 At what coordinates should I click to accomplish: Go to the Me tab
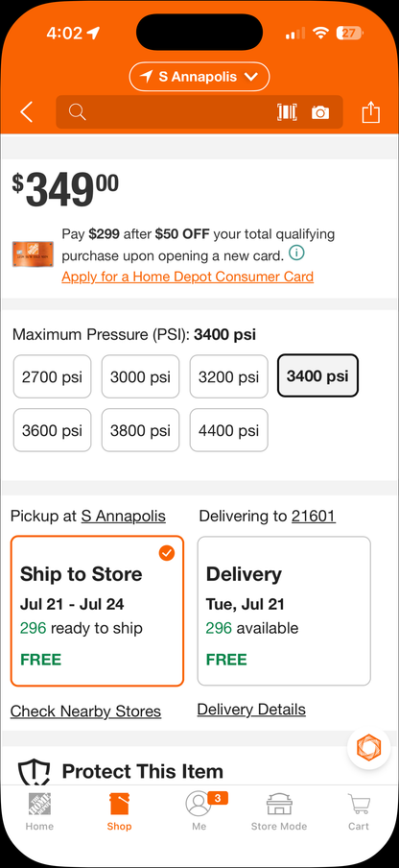pyautogui.click(x=199, y=811)
